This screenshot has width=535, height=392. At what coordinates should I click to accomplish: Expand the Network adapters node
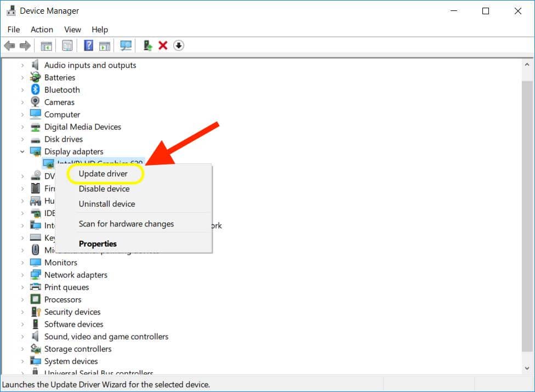(22, 275)
